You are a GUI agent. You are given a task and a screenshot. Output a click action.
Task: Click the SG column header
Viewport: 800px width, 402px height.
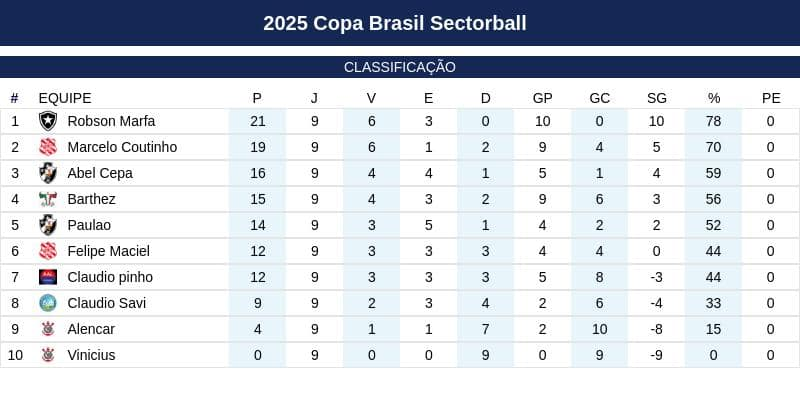(657, 98)
